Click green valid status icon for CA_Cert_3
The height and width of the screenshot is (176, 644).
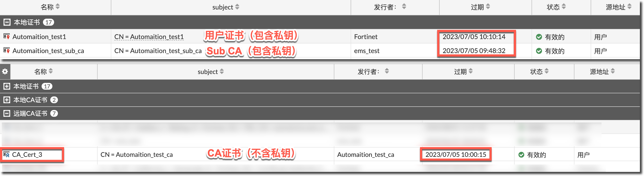click(x=521, y=155)
